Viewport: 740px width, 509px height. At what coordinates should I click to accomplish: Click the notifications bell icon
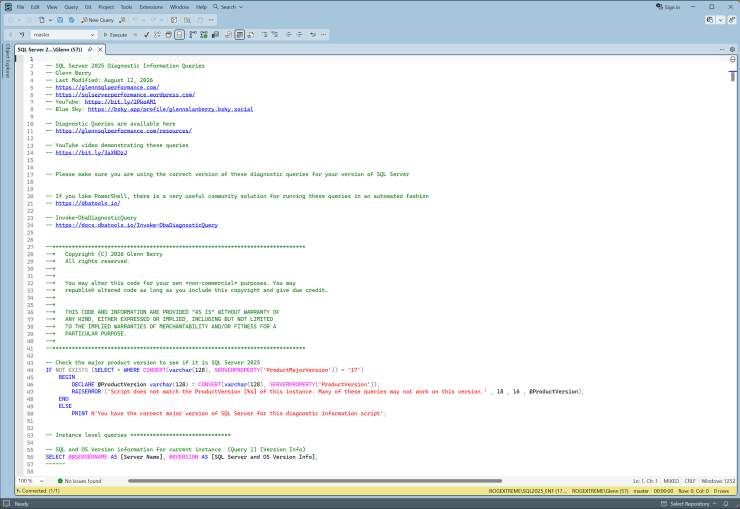tap(726, 503)
